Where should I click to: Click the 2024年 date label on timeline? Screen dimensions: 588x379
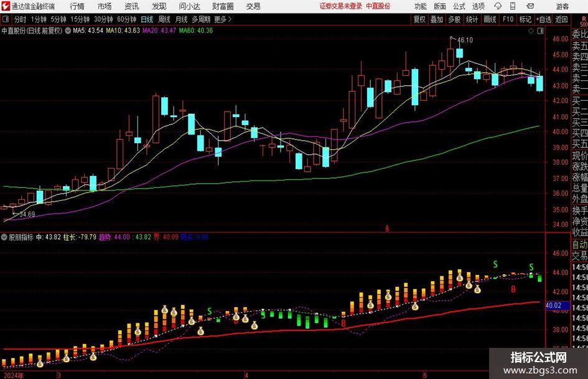pyautogui.click(x=14, y=375)
